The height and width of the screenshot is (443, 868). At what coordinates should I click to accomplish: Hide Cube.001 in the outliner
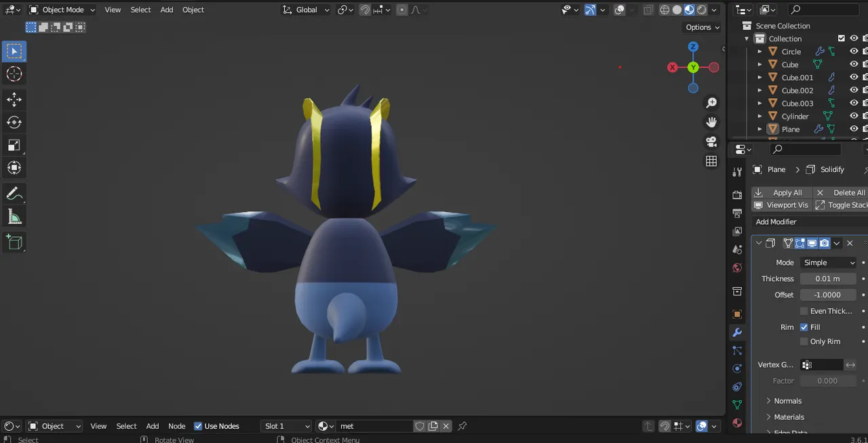pos(854,77)
